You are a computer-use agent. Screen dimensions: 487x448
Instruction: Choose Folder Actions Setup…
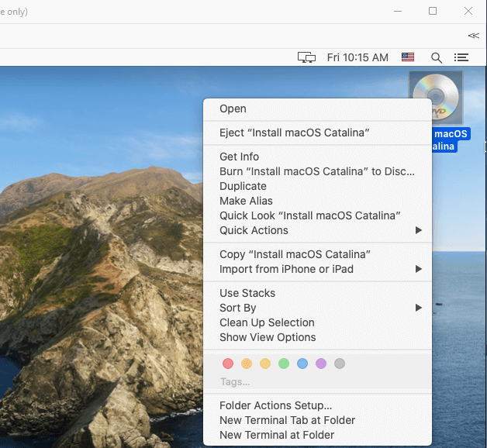point(317,405)
